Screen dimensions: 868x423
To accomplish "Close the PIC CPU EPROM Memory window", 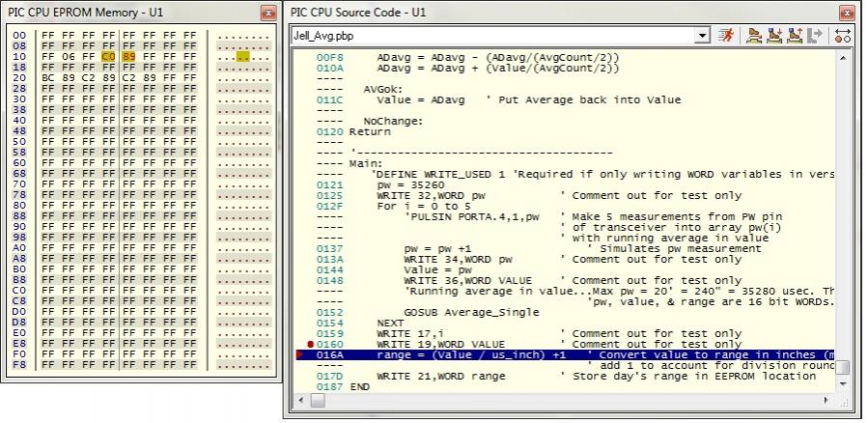I will tap(268, 13).
